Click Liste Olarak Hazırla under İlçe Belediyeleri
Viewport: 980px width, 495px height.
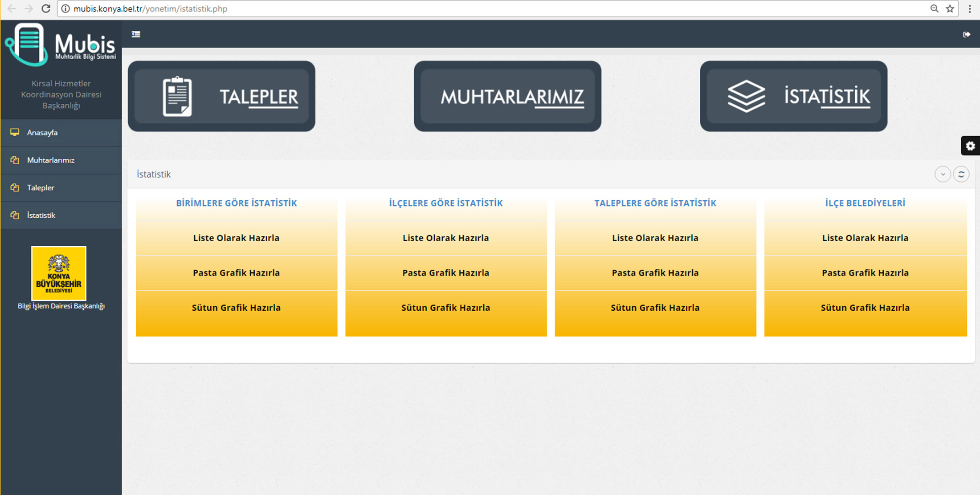[x=865, y=238]
